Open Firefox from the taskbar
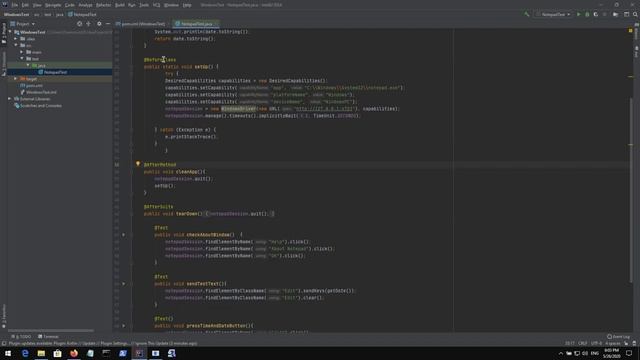 click(x=74, y=353)
